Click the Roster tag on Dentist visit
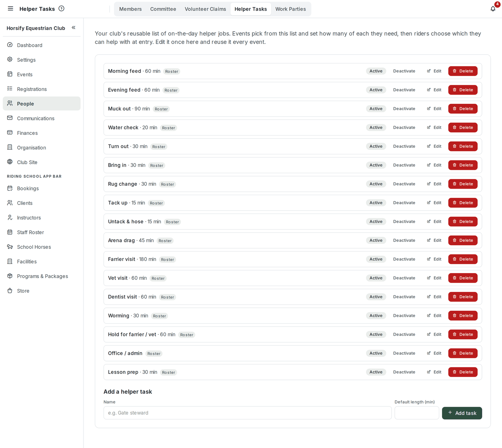This screenshot has height=448, width=502. coord(168,297)
